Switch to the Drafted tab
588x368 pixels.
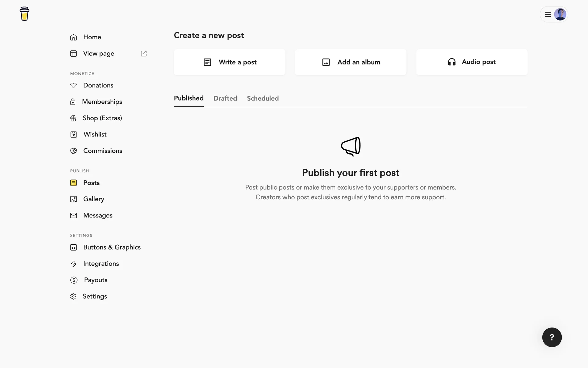click(225, 98)
